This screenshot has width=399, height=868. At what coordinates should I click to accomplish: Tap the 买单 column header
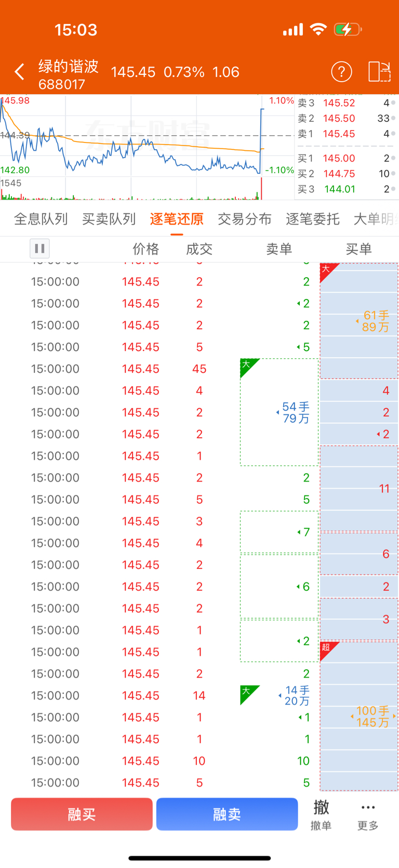[359, 249]
